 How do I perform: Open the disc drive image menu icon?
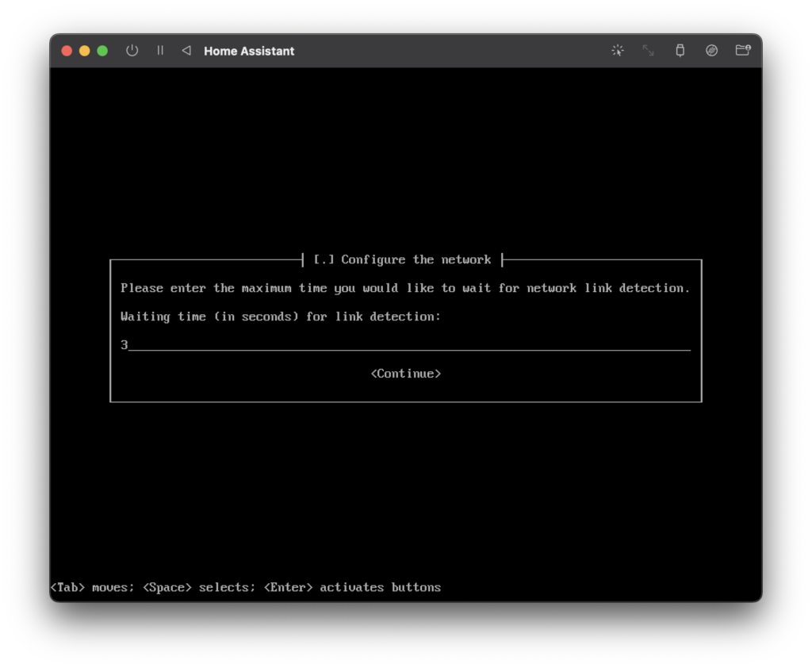pos(711,50)
